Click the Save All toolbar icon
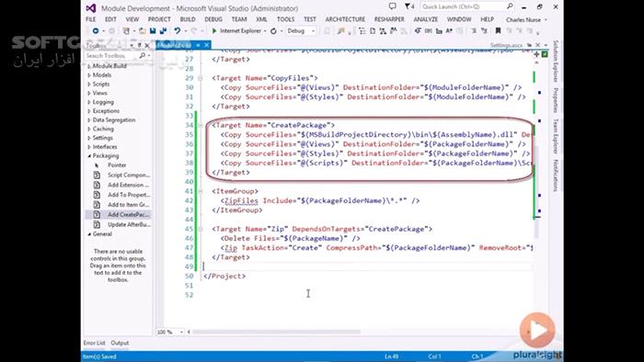This screenshot has height=362, width=644. [163, 30]
